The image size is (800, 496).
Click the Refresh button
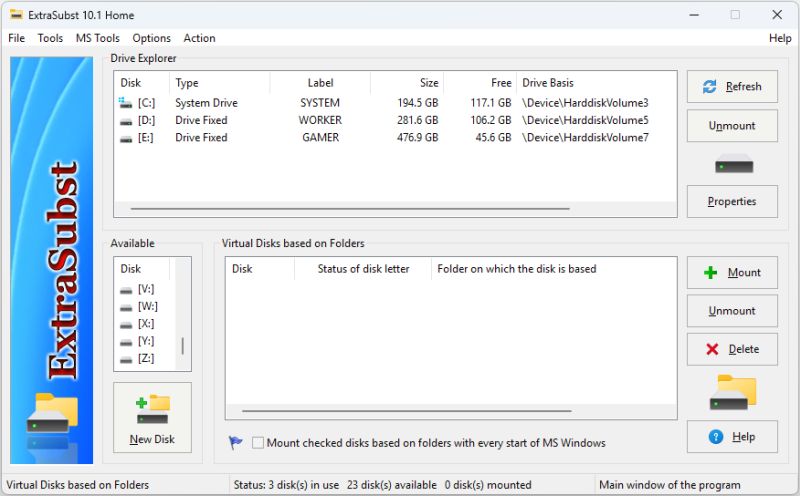732,87
